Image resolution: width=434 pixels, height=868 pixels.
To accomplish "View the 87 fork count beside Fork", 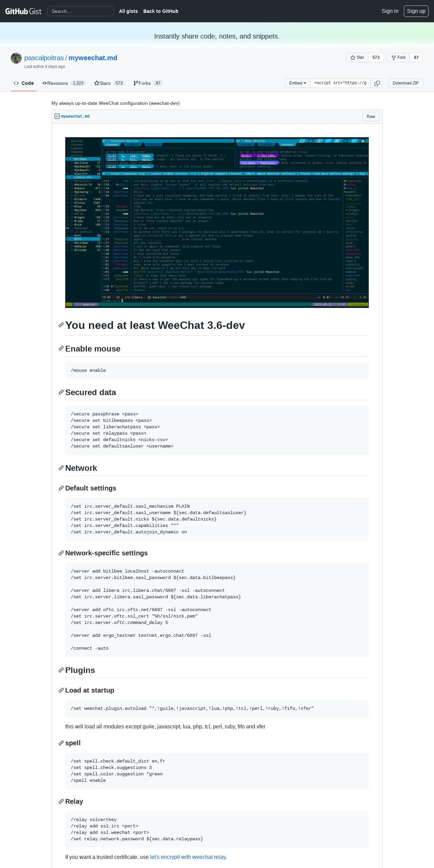I will (416, 57).
